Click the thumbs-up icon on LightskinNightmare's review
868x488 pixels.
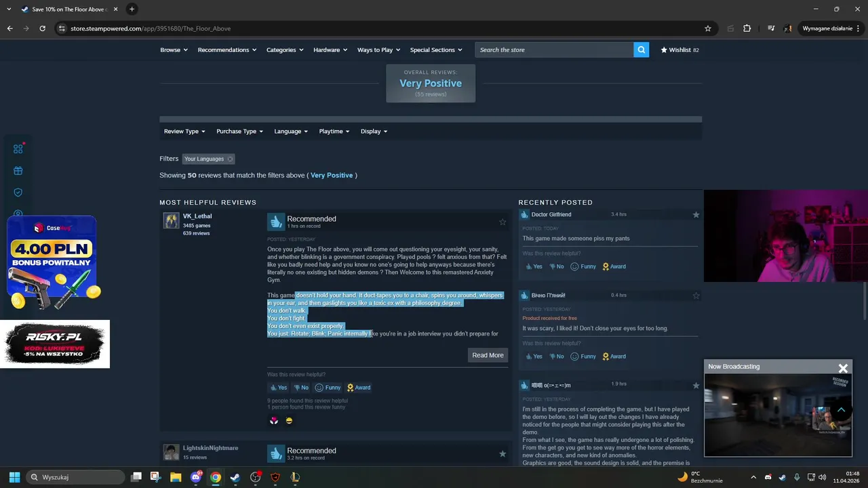[275, 453]
